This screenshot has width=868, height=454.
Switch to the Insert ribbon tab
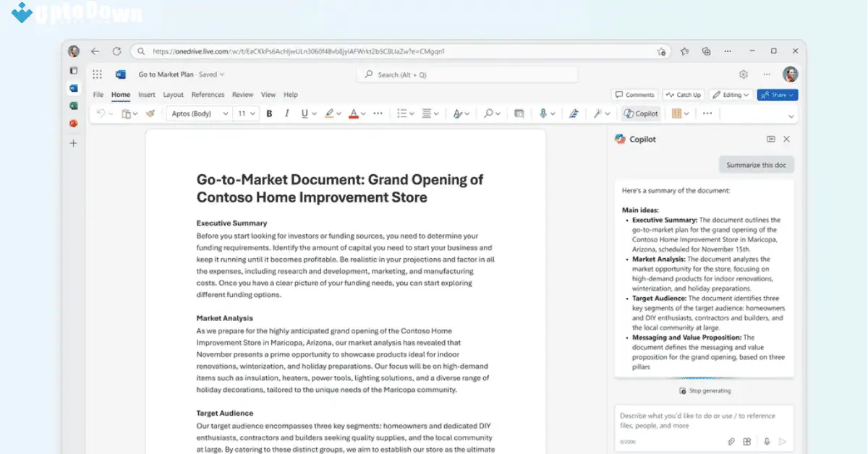[147, 95]
